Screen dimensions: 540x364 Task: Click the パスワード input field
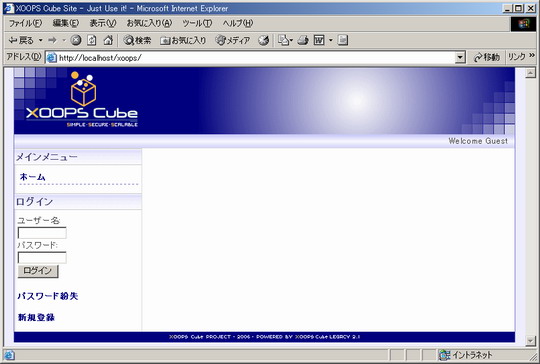point(42,258)
